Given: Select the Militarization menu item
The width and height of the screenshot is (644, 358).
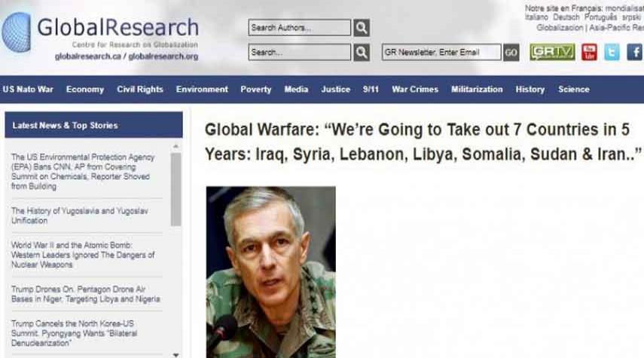Looking at the screenshot, I should [477, 89].
